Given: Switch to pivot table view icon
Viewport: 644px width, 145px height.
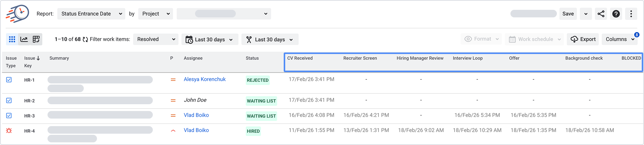Looking at the screenshot, I should [36, 39].
